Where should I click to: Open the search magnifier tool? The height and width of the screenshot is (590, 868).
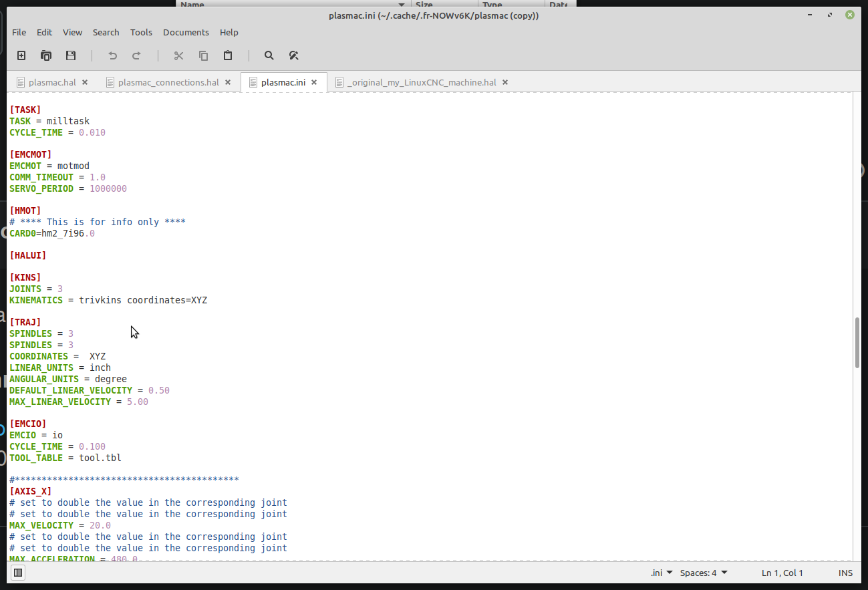[269, 55]
